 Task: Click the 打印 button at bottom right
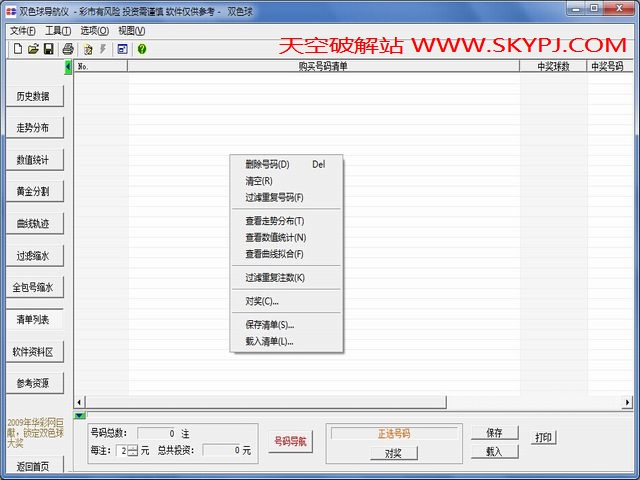pyautogui.click(x=543, y=438)
